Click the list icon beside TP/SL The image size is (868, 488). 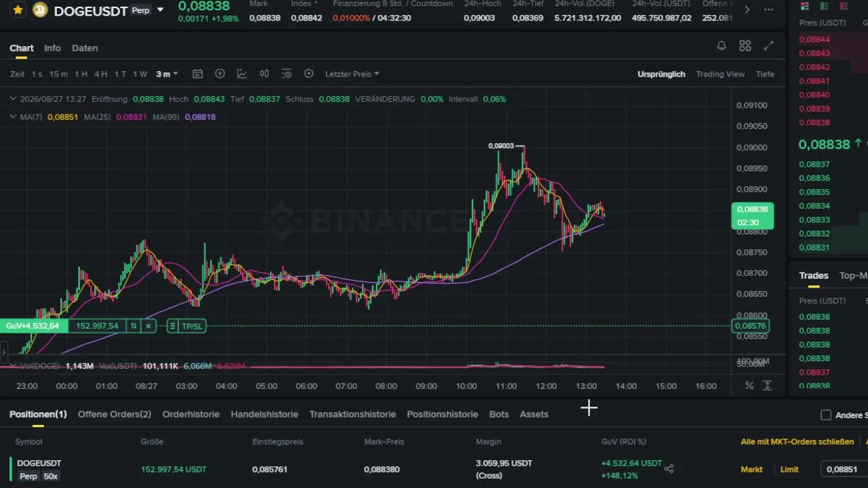click(172, 326)
